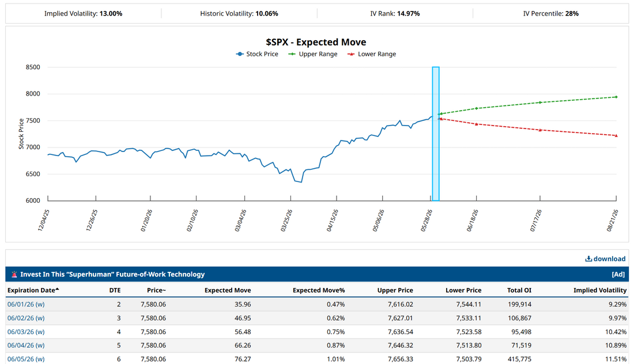Click the blue highlighted band on chart
The height and width of the screenshot is (364, 634).
tap(436, 134)
